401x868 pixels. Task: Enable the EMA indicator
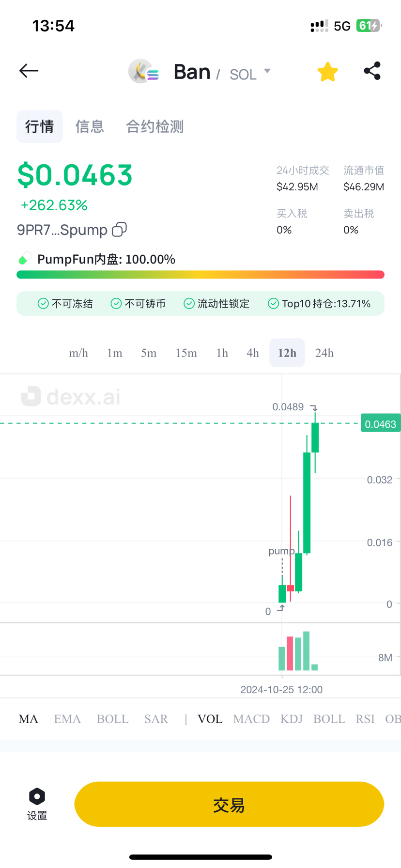tap(67, 719)
